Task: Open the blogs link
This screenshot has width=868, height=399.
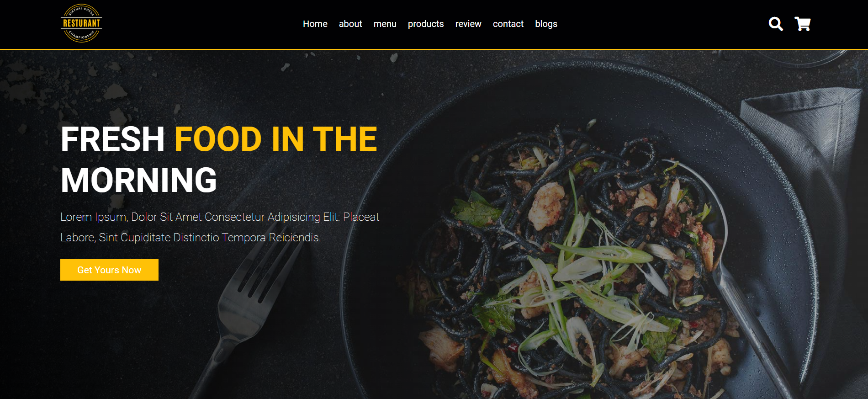Action: [546, 24]
